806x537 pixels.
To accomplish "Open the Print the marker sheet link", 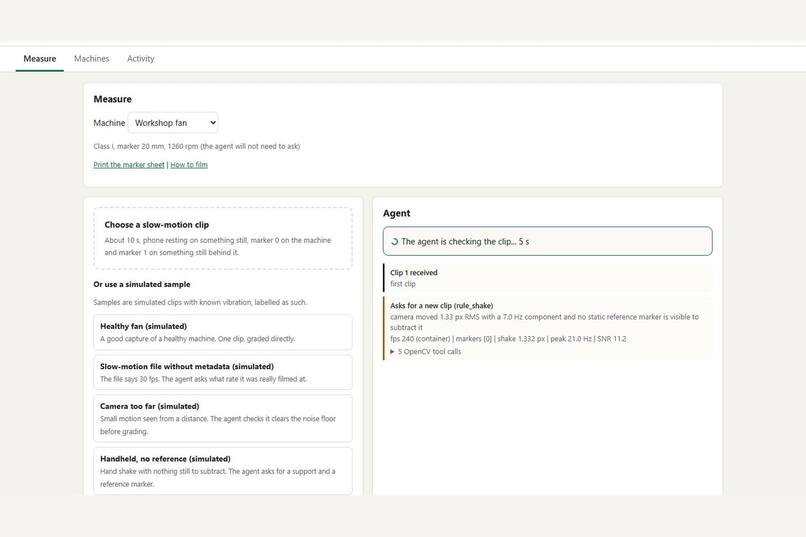I will [x=129, y=165].
